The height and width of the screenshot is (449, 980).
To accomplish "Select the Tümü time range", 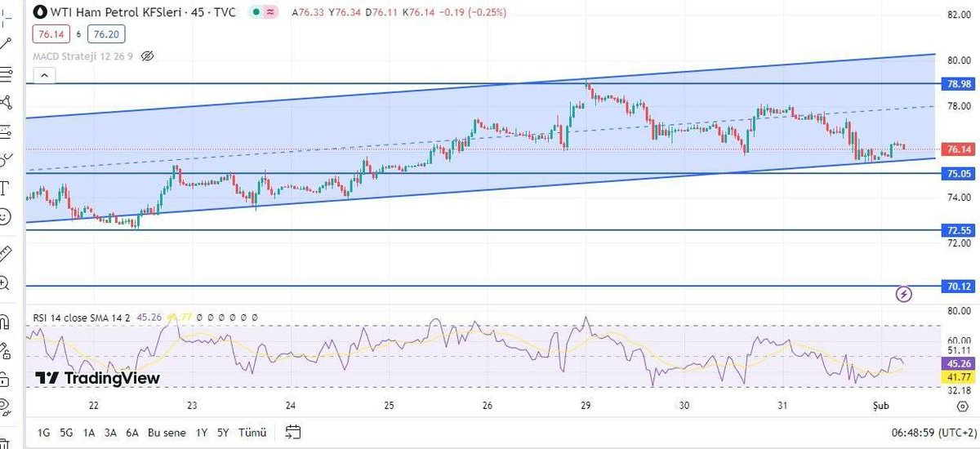I will click(251, 433).
